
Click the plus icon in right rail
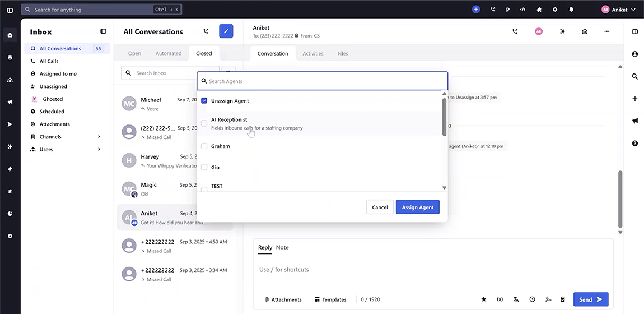(x=634, y=99)
